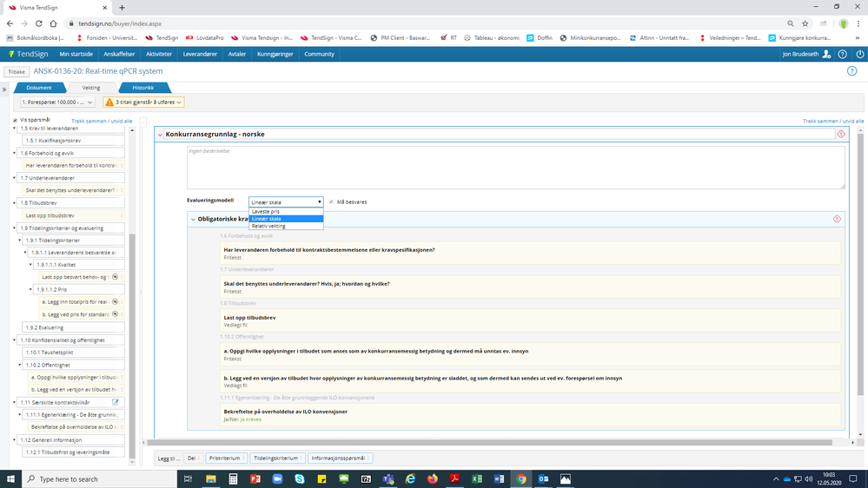Image resolution: width=868 pixels, height=488 pixels.
Task: Open the Jon Brudeseth user profile icon
Action: 826,54
